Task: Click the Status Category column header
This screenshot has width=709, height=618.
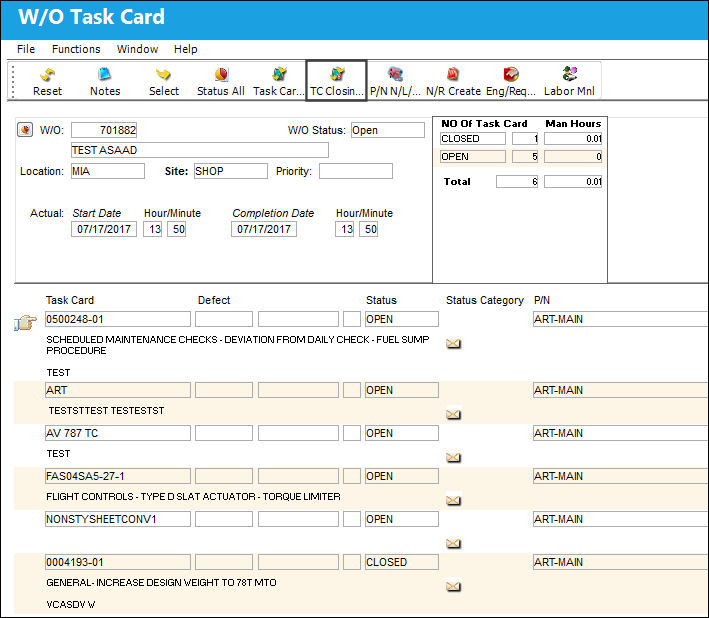Action: point(485,300)
